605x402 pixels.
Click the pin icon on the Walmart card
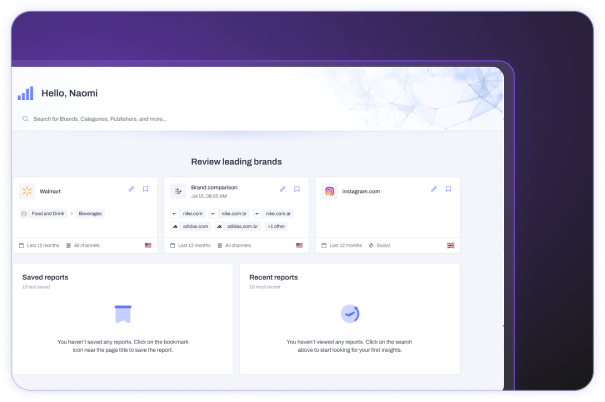[x=131, y=189]
